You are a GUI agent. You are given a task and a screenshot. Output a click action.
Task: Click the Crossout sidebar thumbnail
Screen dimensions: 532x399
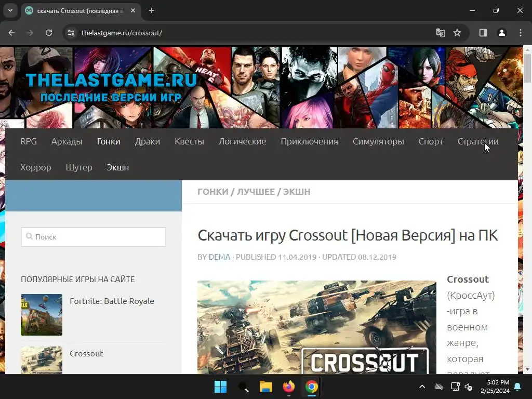point(42,360)
